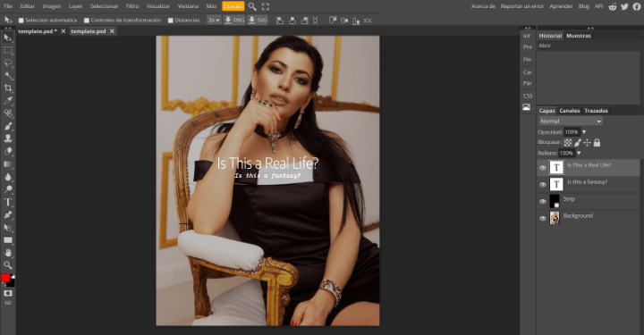The image size is (644, 335).
Task: Select the Type tool
Action: [x=8, y=202]
